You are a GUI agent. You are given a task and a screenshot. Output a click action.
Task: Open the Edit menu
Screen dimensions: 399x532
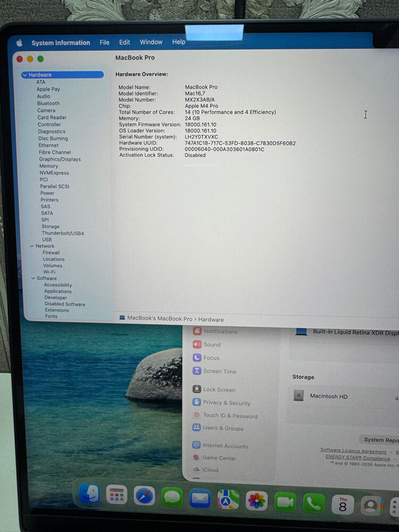coord(124,42)
